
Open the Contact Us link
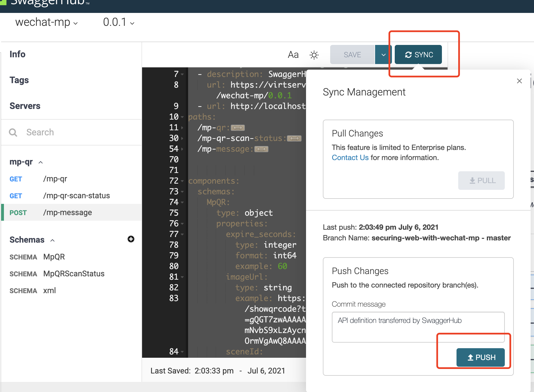tap(350, 158)
